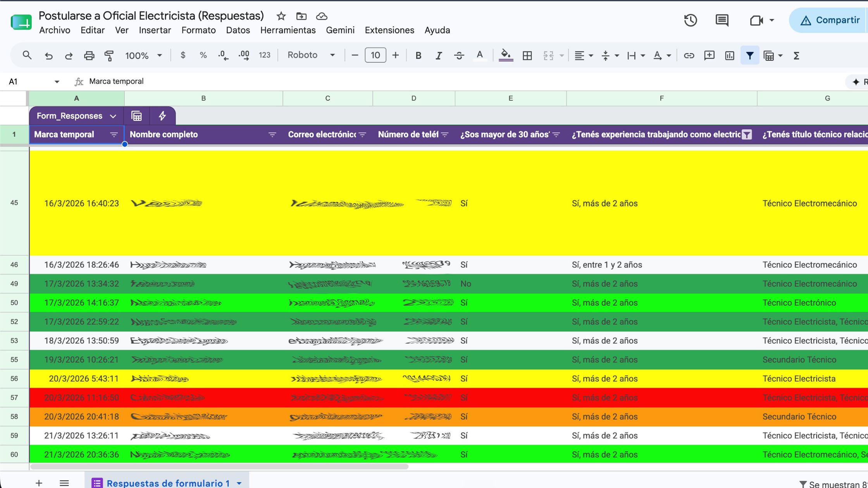Apply percent format icon
868x488 pixels.
pyautogui.click(x=203, y=55)
